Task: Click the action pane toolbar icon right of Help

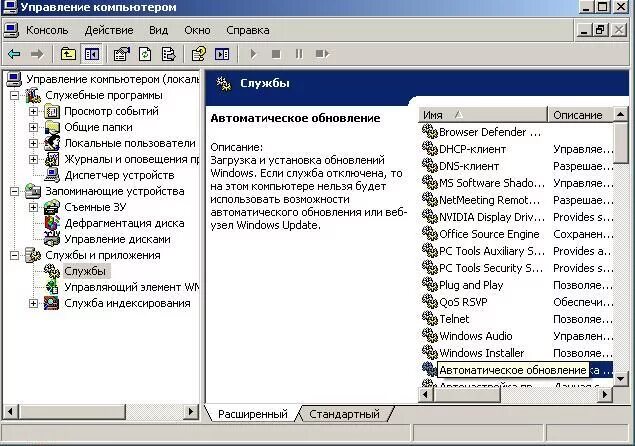Action: point(222,54)
